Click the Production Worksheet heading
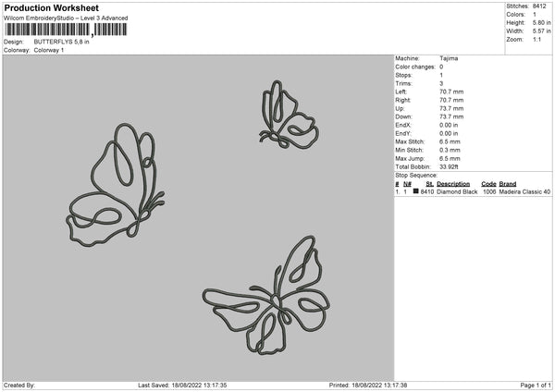The image size is (555, 392). pos(51,7)
